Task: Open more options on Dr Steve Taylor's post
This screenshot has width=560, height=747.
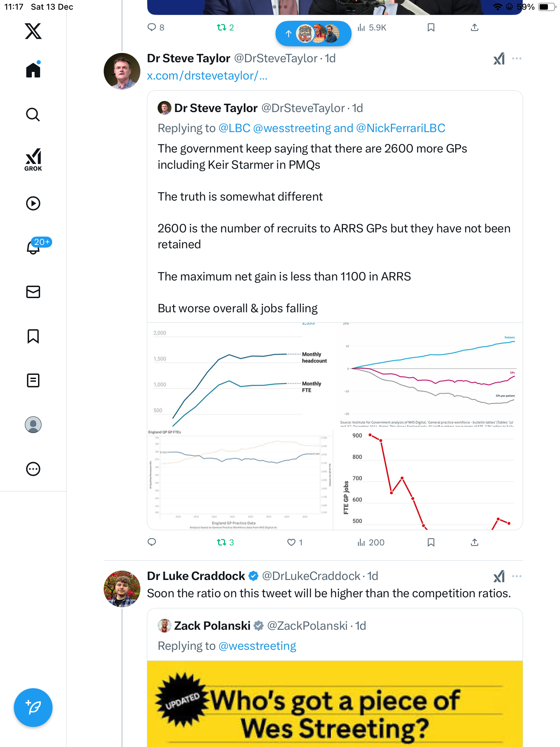Action: point(516,58)
